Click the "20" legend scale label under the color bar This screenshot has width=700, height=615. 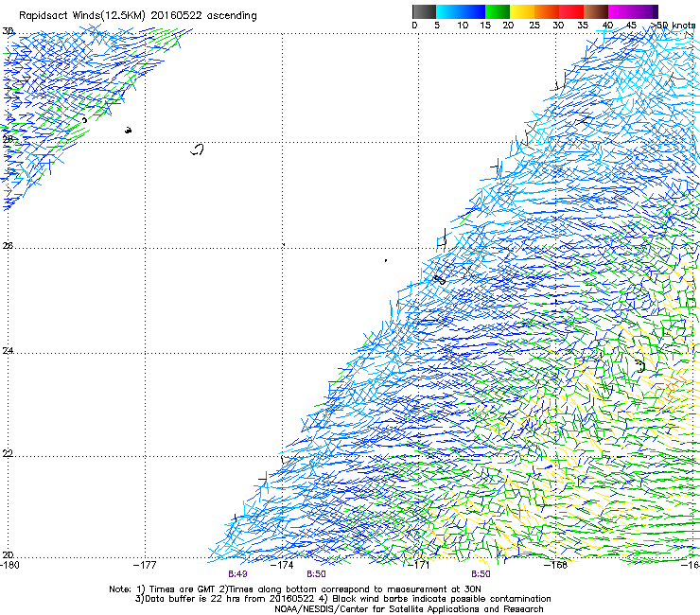(x=508, y=26)
